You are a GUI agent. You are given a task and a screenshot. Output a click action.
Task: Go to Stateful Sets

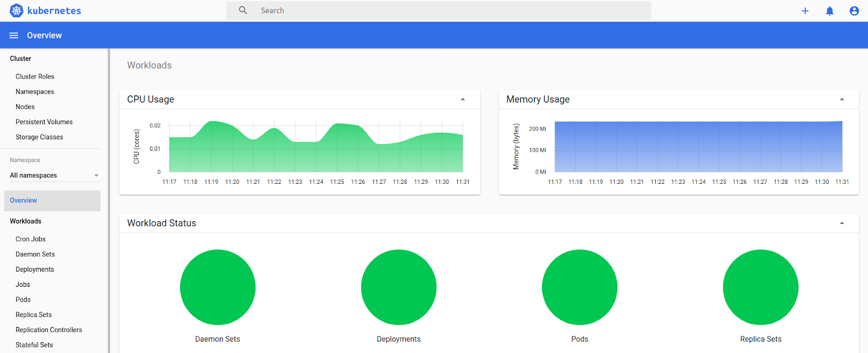34,345
